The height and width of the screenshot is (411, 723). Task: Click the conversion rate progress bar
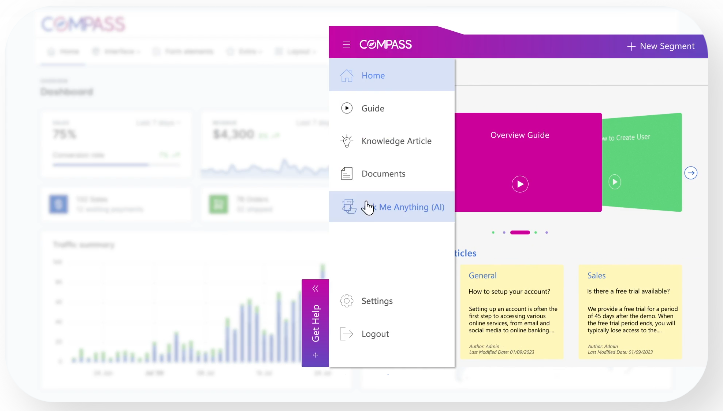click(116, 165)
